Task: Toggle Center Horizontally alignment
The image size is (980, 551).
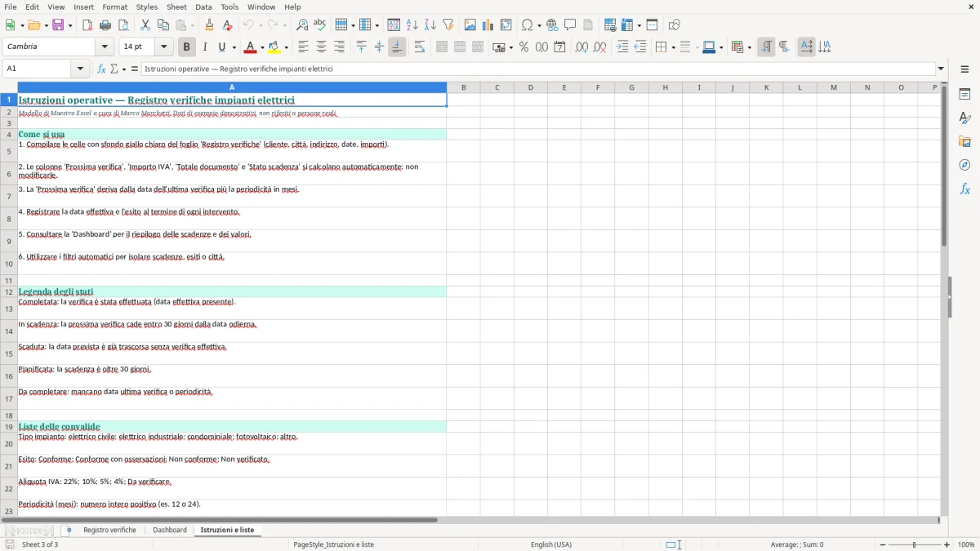Action: (321, 47)
